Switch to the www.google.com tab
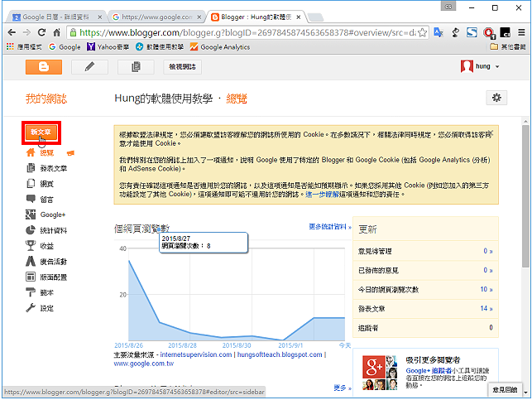The image size is (532, 400). [x=156, y=17]
